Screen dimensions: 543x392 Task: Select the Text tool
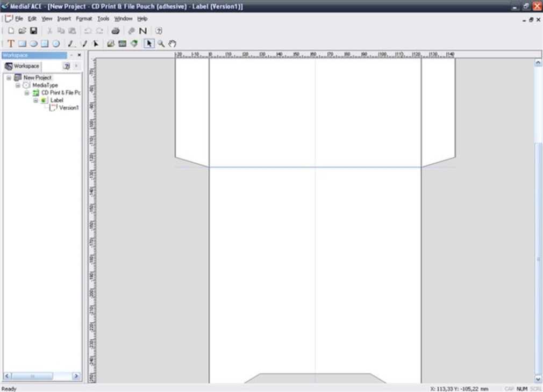click(10, 43)
